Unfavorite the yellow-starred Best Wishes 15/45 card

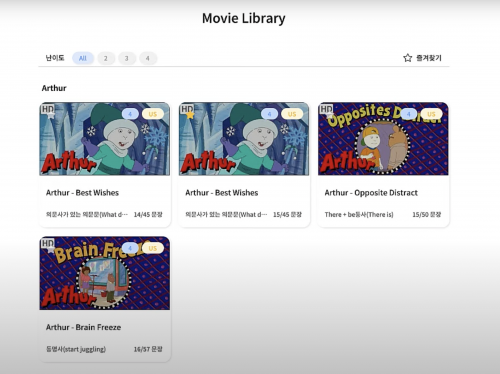pyautogui.click(x=190, y=115)
